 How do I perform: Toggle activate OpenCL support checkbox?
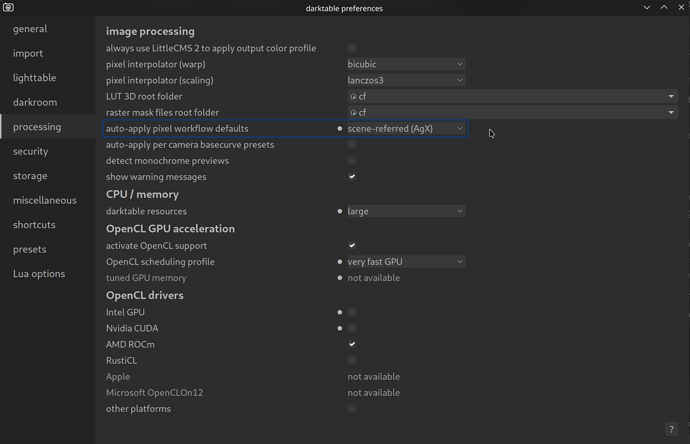[x=352, y=245]
